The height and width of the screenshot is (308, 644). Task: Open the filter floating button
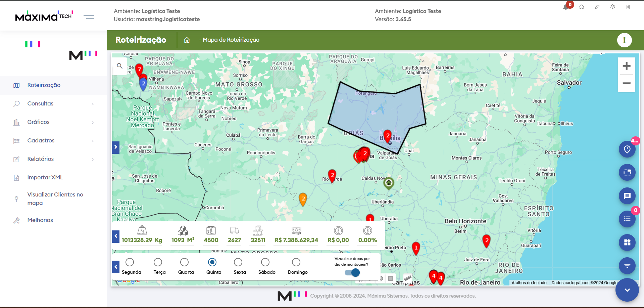[627, 266]
